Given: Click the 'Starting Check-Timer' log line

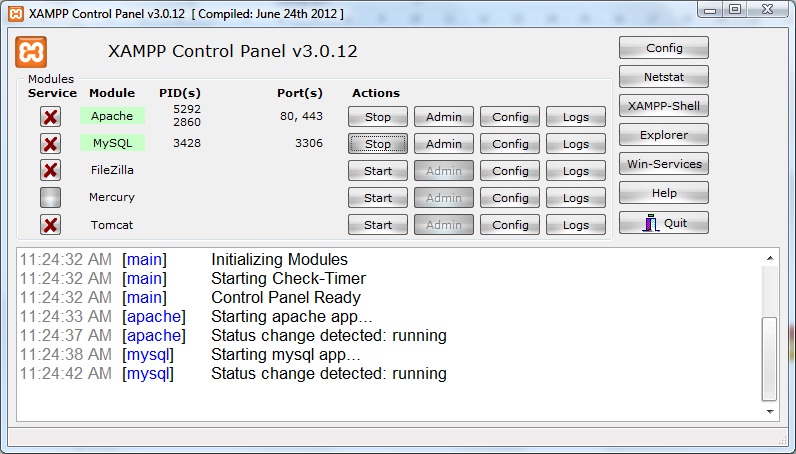Looking at the screenshot, I should click(288, 278).
